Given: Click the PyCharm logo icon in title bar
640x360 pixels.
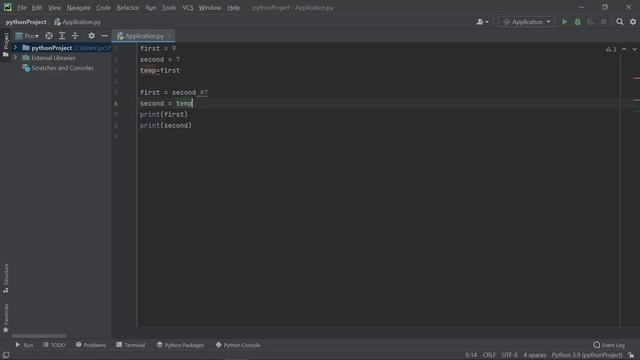Looking at the screenshot, I should 7,7.
